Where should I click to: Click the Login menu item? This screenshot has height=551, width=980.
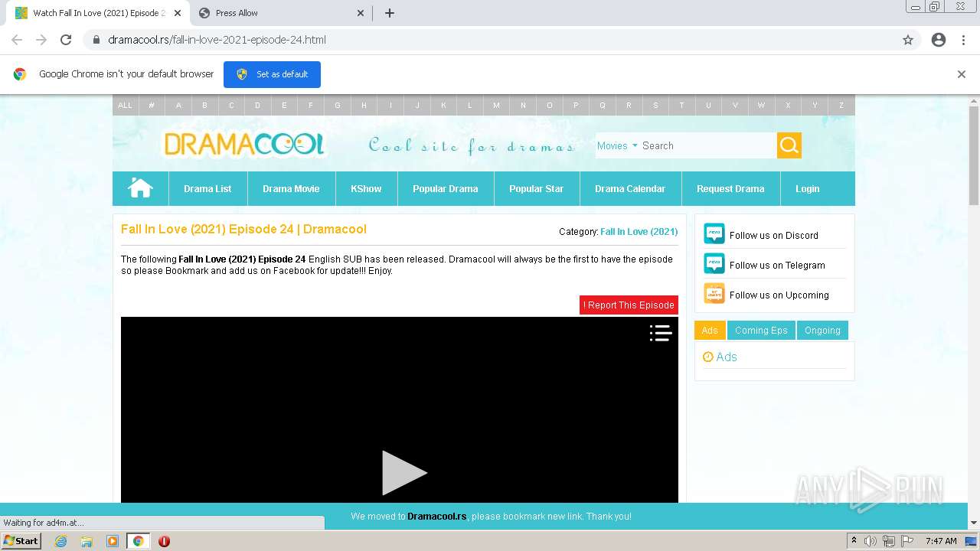tap(807, 188)
